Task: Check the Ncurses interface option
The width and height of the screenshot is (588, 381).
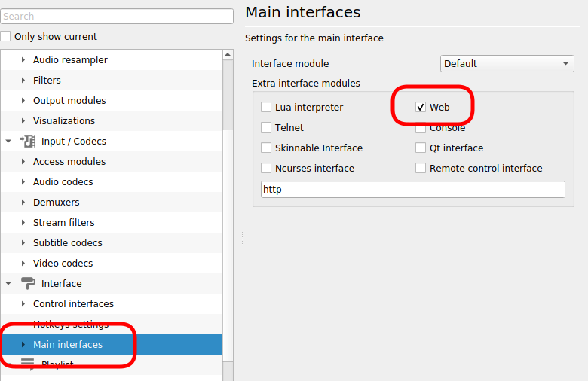Action: (266, 169)
